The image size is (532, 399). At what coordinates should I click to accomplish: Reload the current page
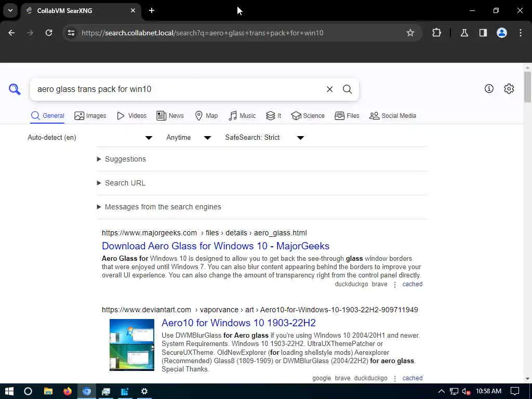point(49,33)
